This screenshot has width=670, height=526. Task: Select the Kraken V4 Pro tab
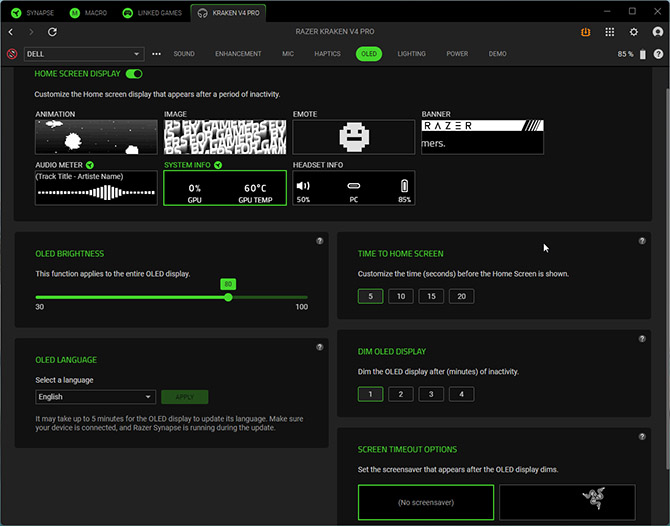(228, 13)
